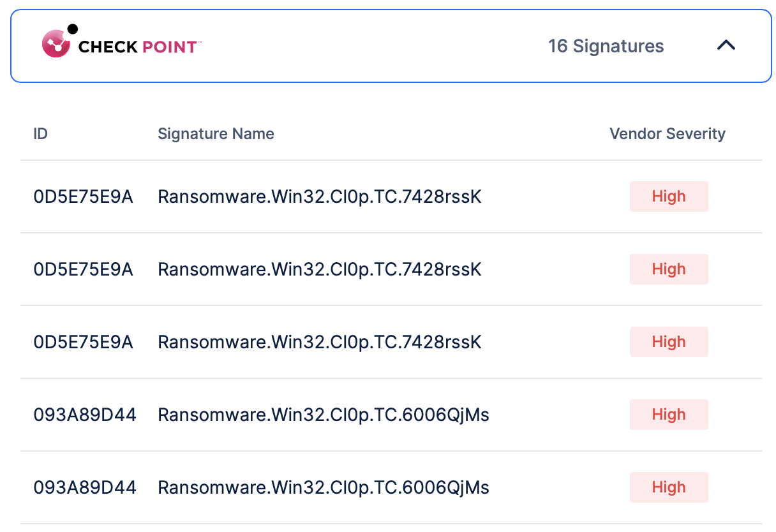
Task: Click the High severity badge in fourth row
Action: coord(668,415)
